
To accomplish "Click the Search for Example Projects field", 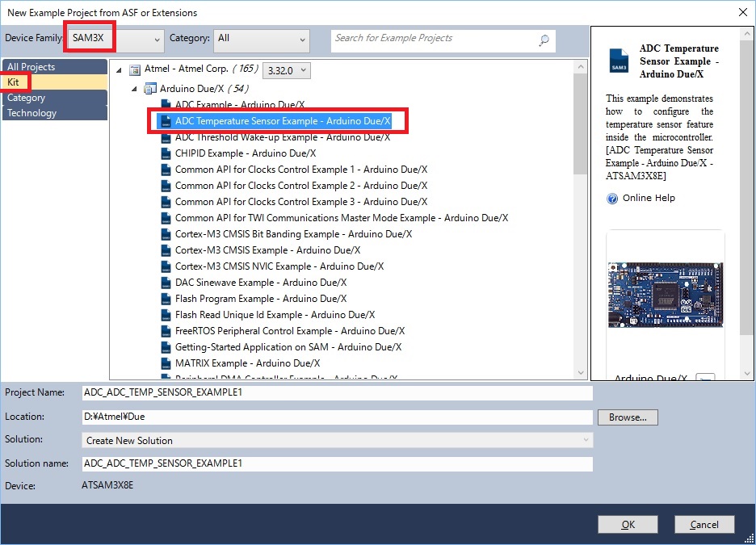I will (x=443, y=40).
